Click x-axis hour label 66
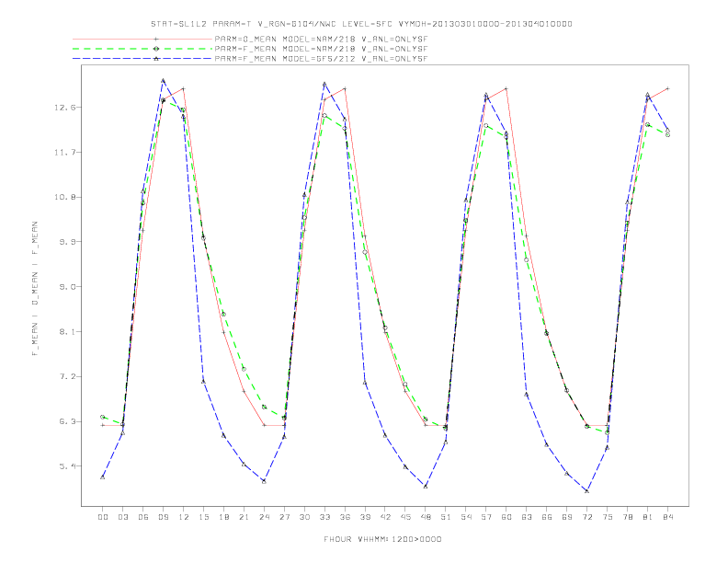Viewport: 728px width, 563px height. click(547, 517)
